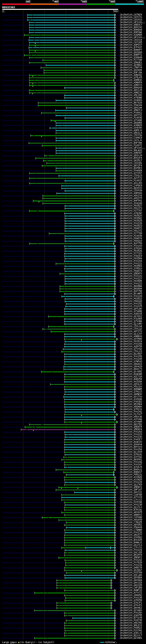Click the UniRef100_Q39648 label
146x644 pixels.
(x=131, y=58)
